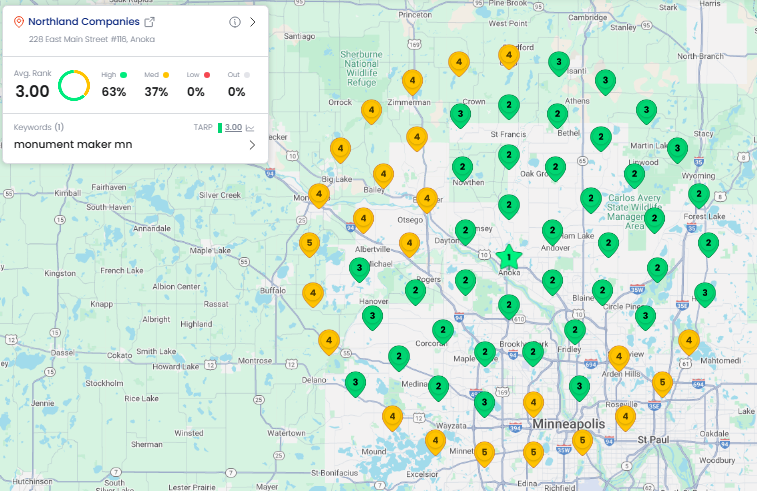757x491 pixels.
Task: Click the red location pin icon
Action: click(x=19, y=22)
